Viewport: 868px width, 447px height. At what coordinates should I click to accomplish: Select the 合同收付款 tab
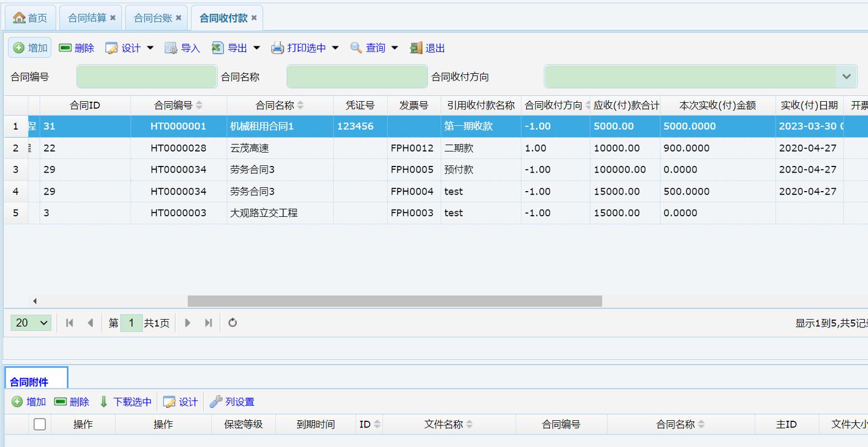(223, 18)
